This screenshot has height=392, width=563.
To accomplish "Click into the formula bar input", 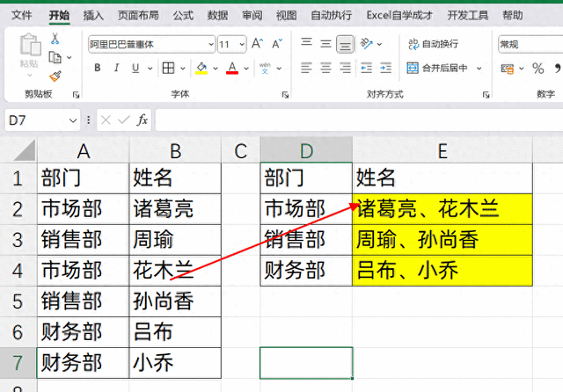I will [359, 120].
